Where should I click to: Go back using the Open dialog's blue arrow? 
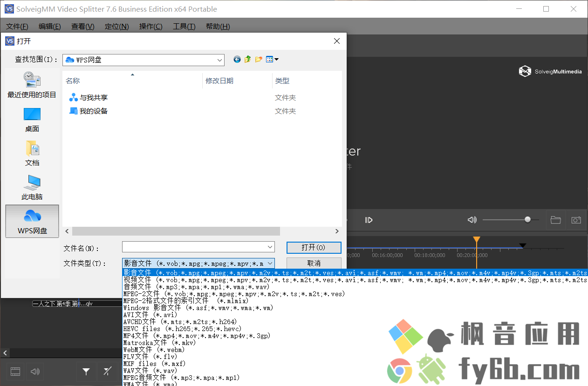tap(237, 59)
